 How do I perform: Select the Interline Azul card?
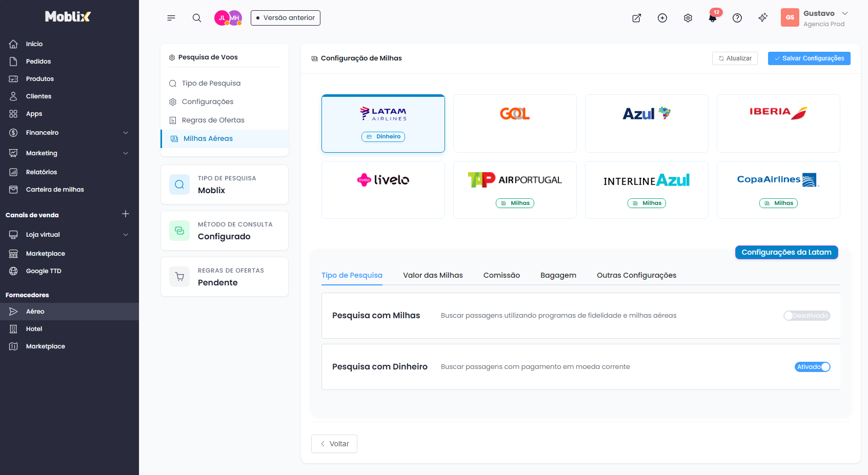pos(647,190)
